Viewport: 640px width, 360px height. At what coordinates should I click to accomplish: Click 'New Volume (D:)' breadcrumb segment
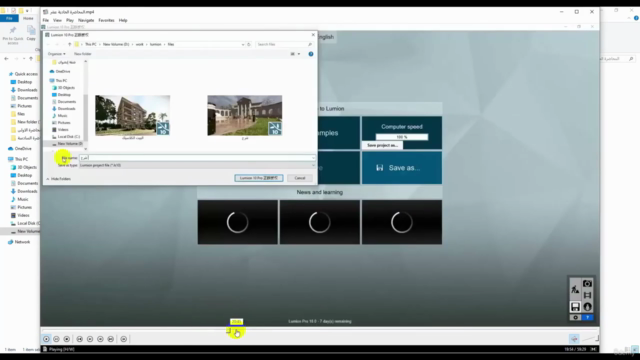[x=116, y=44]
